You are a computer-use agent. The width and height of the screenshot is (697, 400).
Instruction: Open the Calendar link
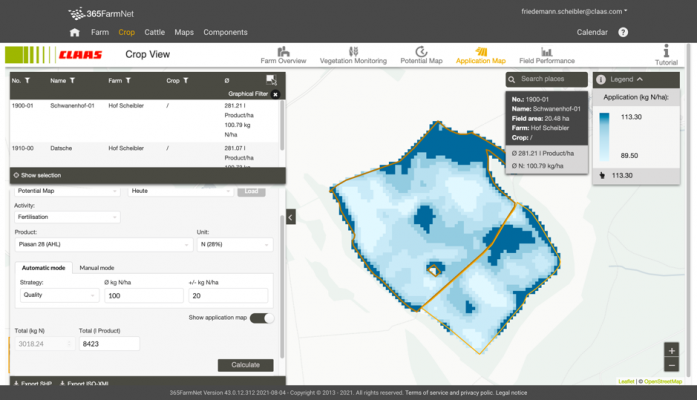592,32
